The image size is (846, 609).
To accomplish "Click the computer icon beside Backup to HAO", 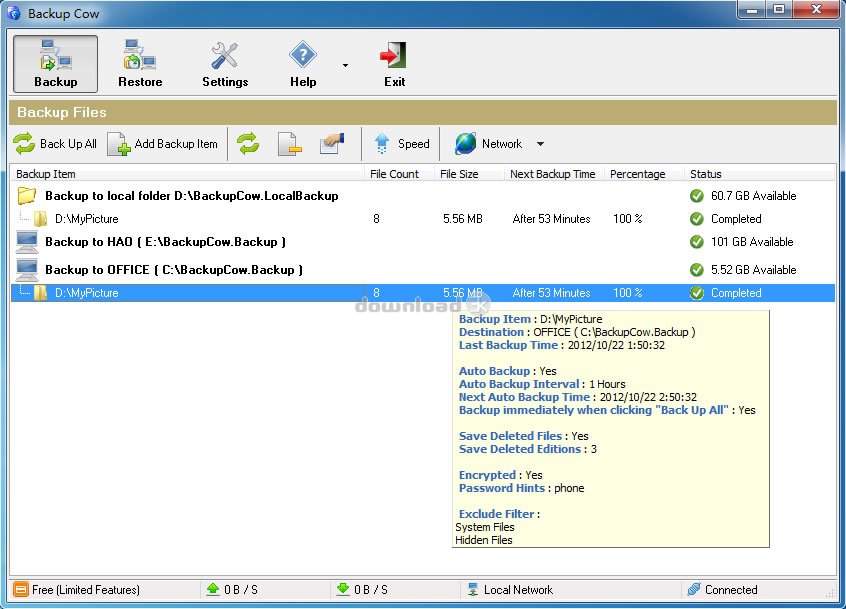I will (27, 242).
